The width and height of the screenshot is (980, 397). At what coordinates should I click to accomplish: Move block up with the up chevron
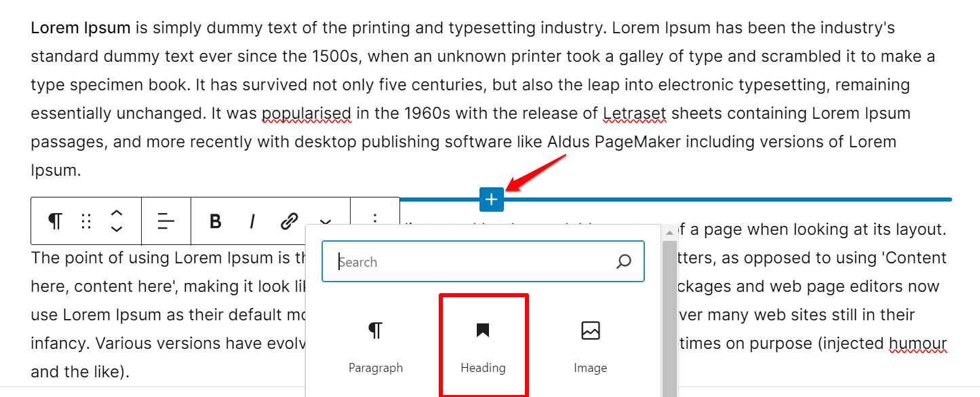pyautogui.click(x=117, y=213)
